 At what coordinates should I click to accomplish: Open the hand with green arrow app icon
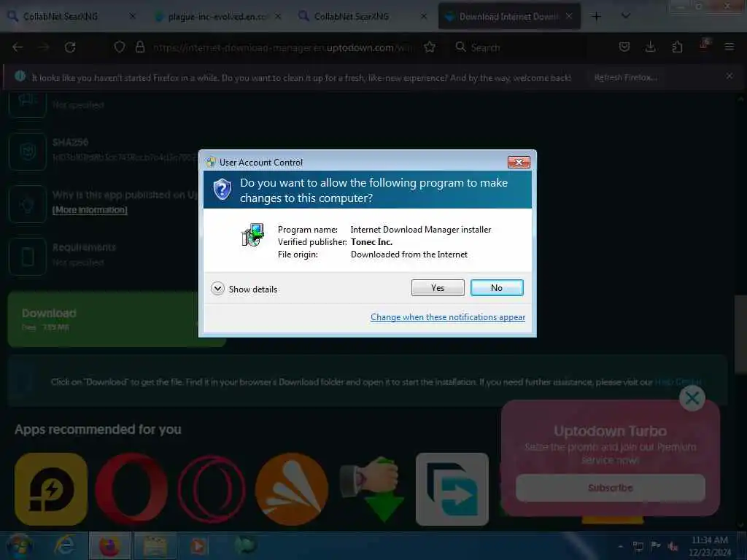tap(372, 489)
